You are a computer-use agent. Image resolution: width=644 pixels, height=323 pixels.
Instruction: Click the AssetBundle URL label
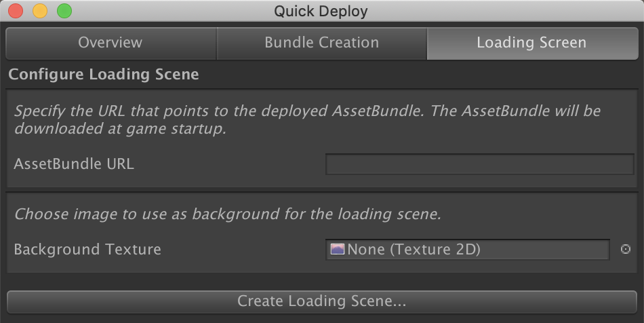(74, 164)
